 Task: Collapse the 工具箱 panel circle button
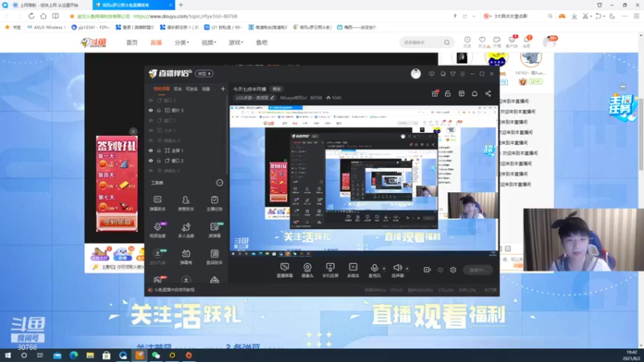220,183
